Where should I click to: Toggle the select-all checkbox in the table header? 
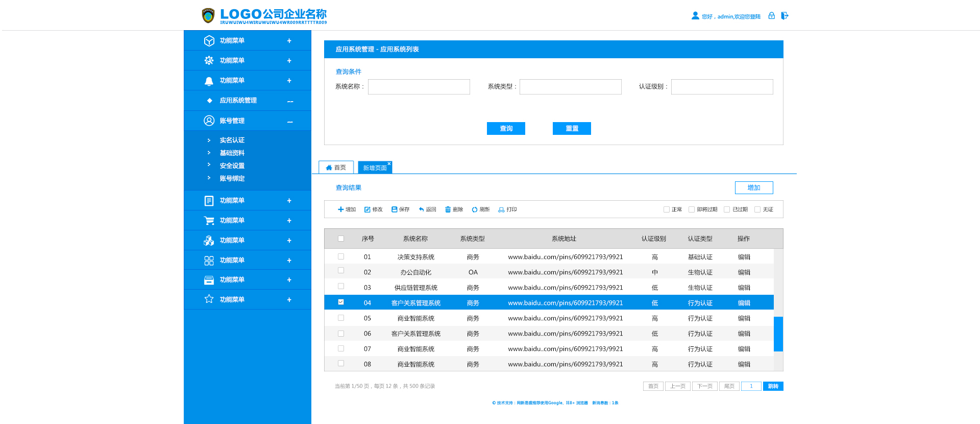pyautogui.click(x=341, y=239)
